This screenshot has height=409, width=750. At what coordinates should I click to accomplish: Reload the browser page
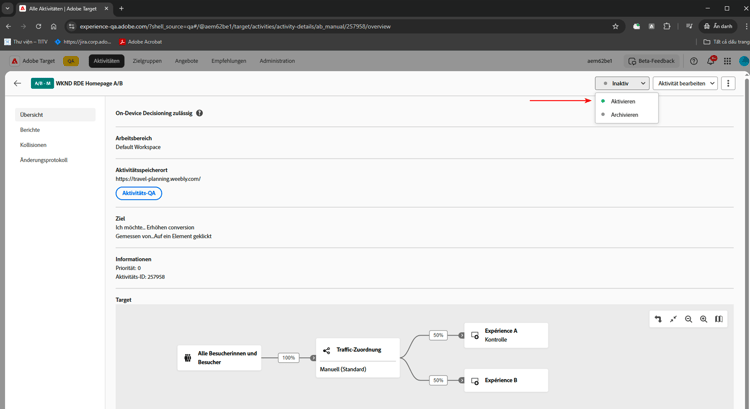pyautogui.click(x=38, y=26)
